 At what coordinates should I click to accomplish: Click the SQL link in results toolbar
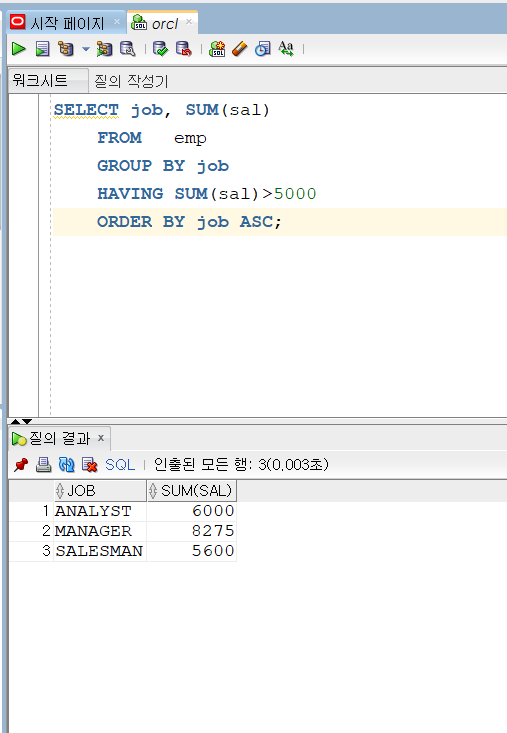120,465
